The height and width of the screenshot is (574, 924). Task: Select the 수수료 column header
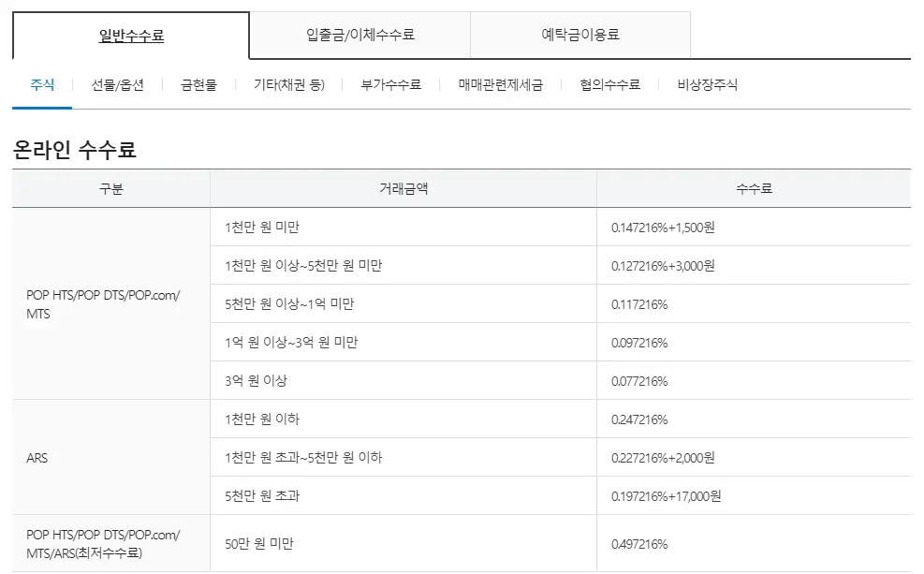(x=758, y=188)
